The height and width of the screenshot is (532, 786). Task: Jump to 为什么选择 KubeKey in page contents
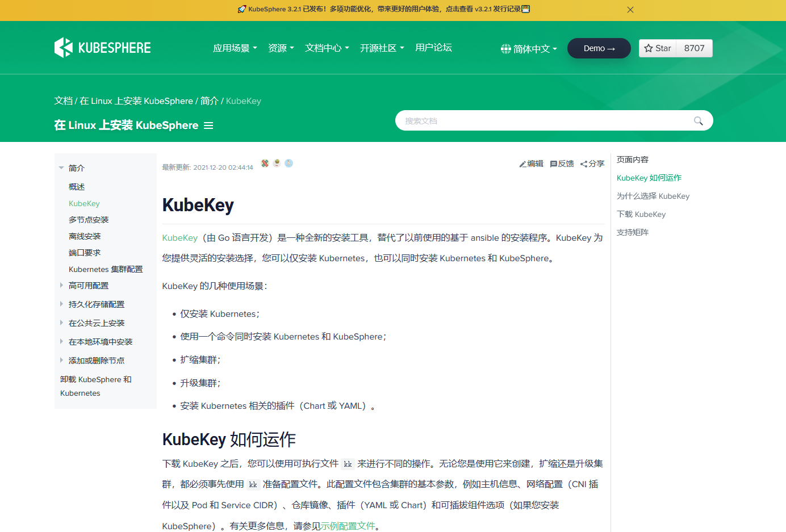[653, 196]
